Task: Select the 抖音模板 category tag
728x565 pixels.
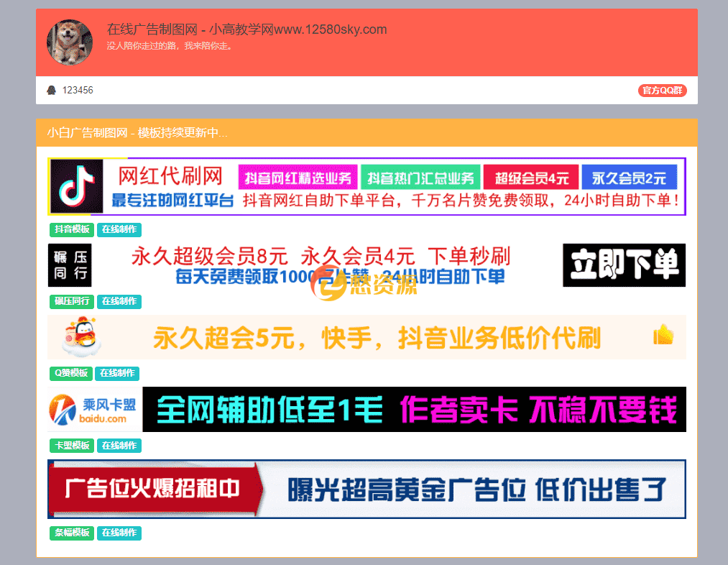Action: coord(70,230)
